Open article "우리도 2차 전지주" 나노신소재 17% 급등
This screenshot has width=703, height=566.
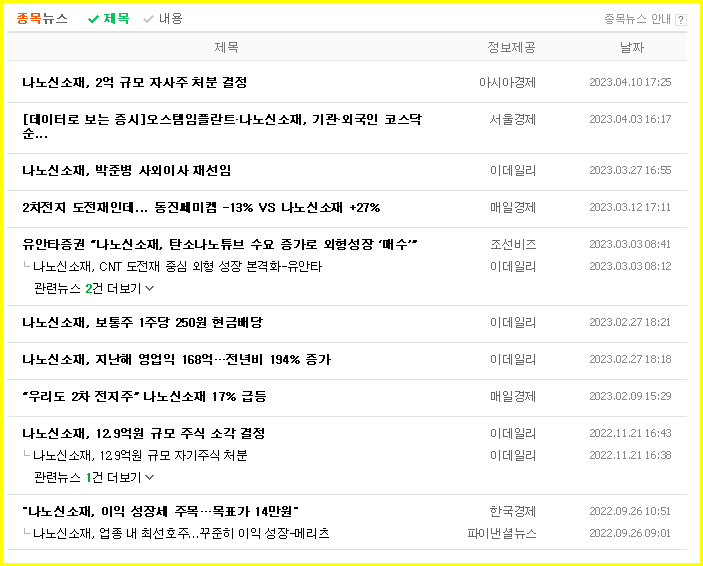coord(144,396)
